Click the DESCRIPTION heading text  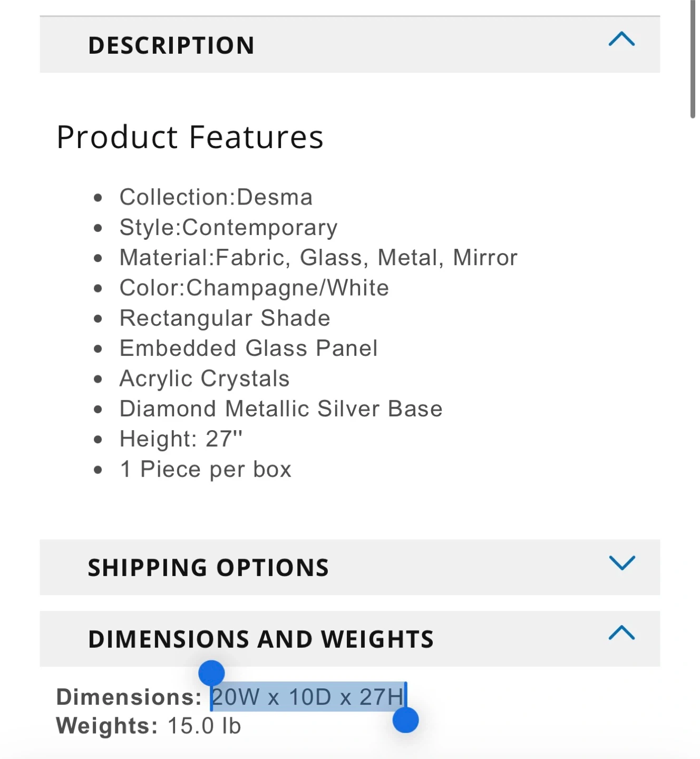click(x=171, y=45)
